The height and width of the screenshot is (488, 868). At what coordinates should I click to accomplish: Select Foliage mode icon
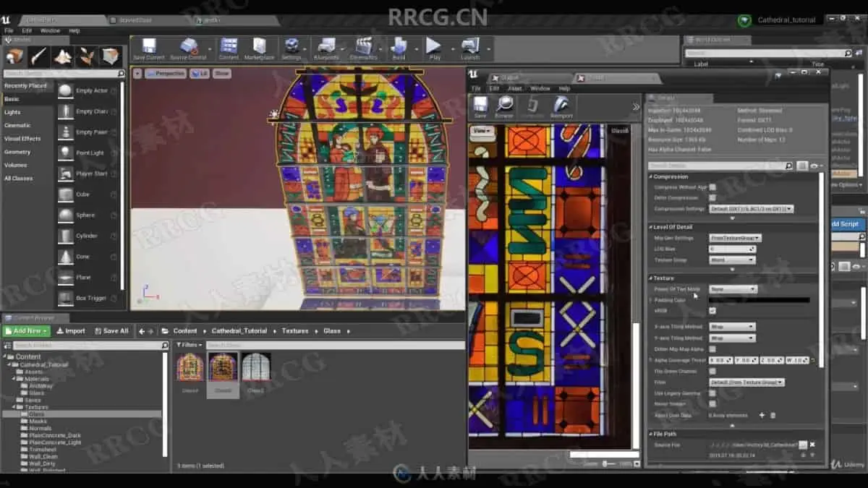[x=87, y=56]
